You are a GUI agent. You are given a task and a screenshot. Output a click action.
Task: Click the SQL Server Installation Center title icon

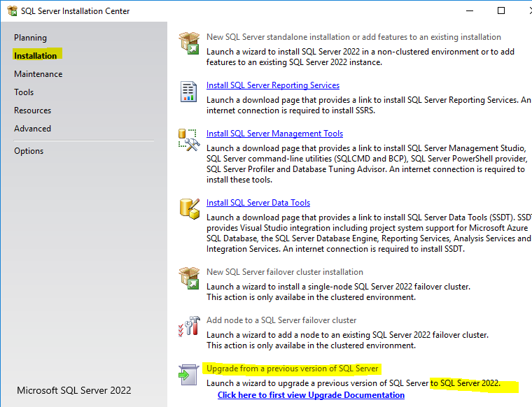click(x=12, y=11)
